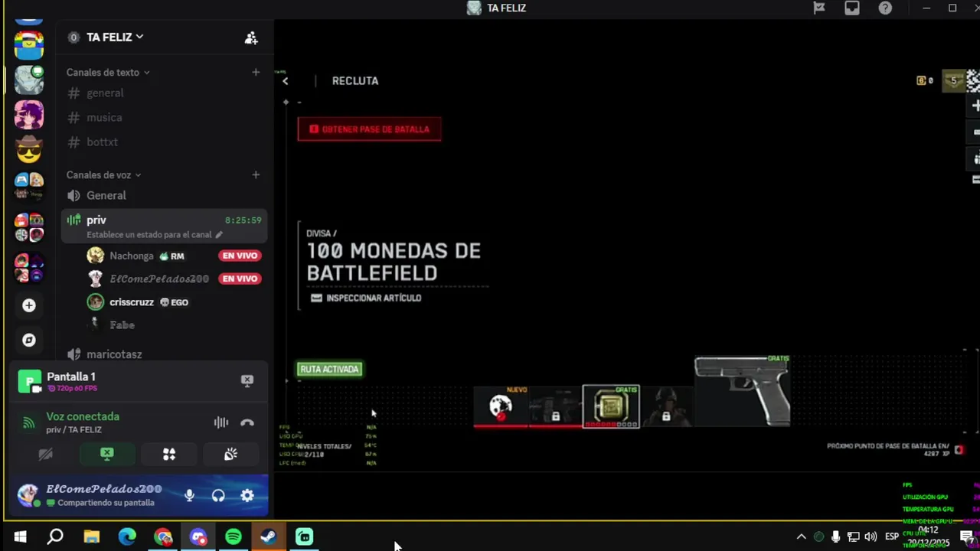Viewport: 980px width, 551px height.
Task: Open the sunglasses cowboy emoji server
Action: (x=29, y=150)
